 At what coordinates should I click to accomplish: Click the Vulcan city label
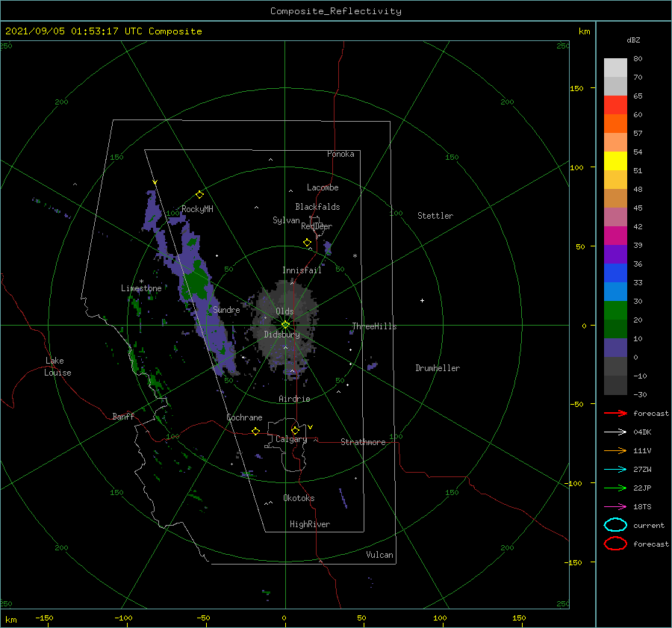[380, 555]
